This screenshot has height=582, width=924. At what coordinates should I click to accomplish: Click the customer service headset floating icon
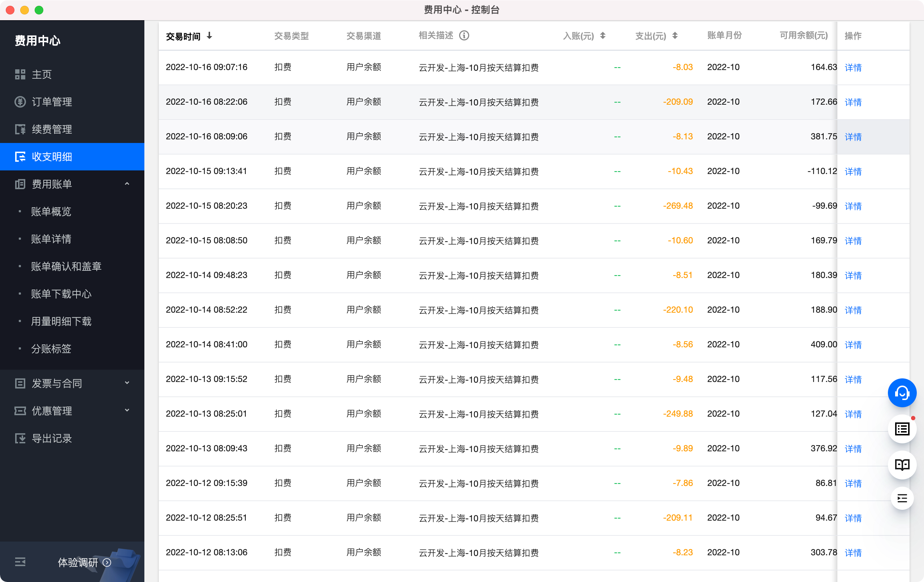click(902, 393)
